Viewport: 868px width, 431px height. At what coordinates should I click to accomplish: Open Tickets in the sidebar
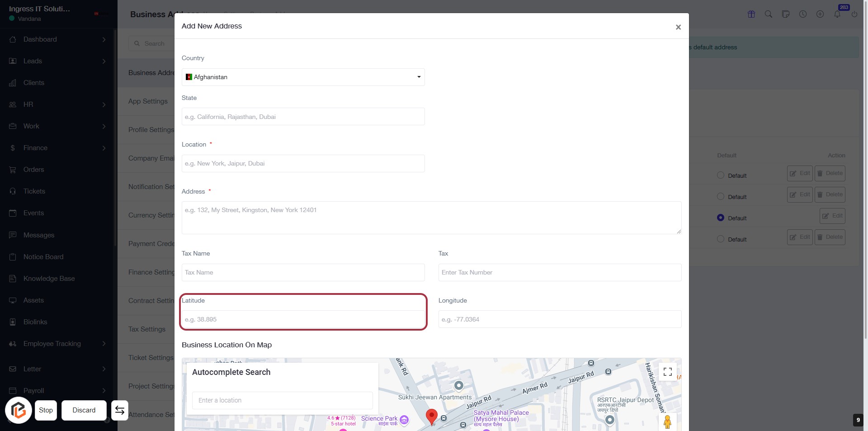pos(34,191)
